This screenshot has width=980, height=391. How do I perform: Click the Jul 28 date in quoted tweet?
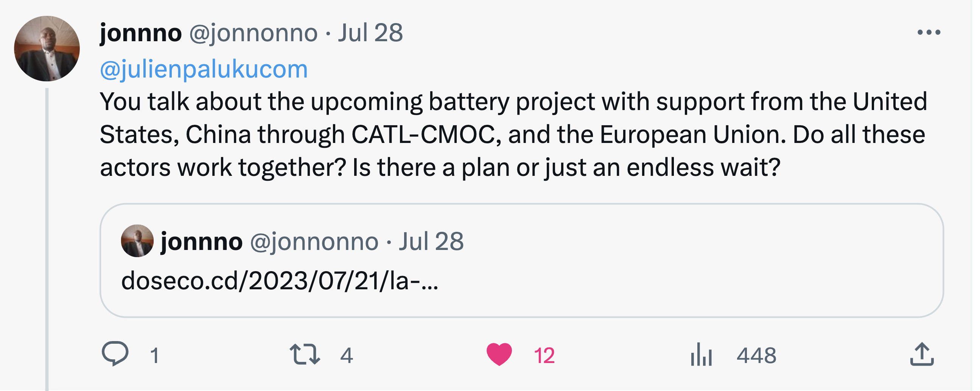[431, 242]
